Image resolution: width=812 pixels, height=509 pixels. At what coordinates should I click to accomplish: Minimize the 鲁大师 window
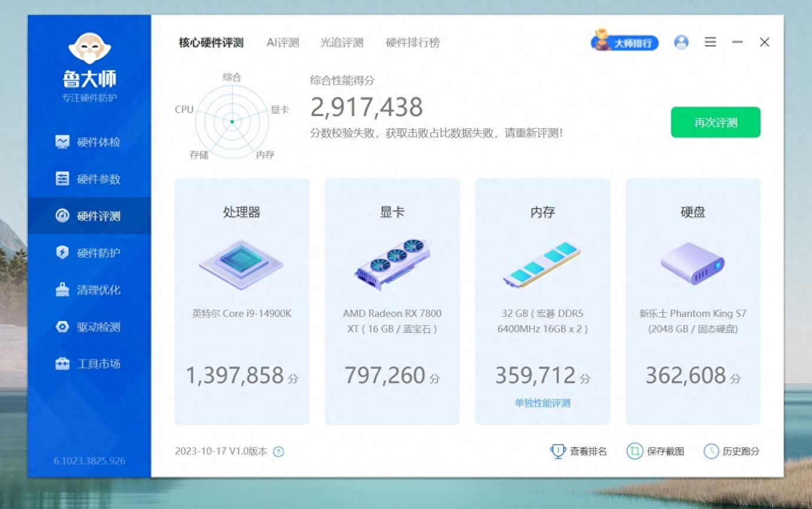737,42
